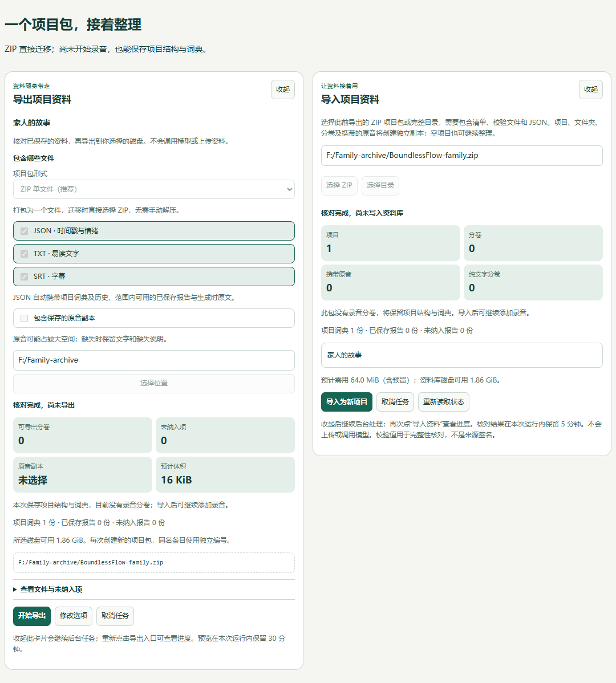Click the page title 一个项目包，接着整理
The image size is (616, 683).
pyautogui.click(x=73, y=25)
